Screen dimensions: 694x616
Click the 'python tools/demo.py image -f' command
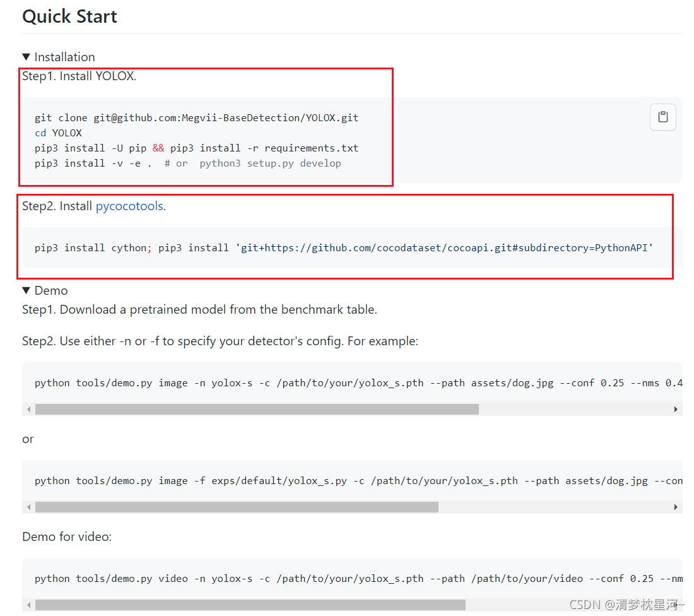[x=358, y=481]
